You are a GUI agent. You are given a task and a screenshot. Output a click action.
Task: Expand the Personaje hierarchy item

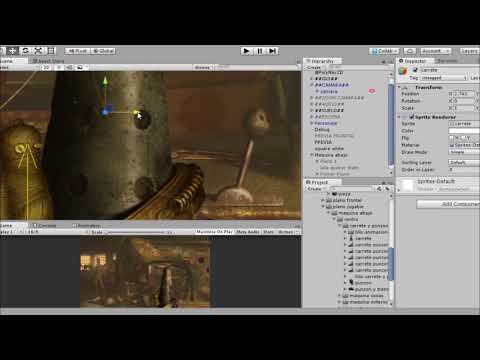312,123
